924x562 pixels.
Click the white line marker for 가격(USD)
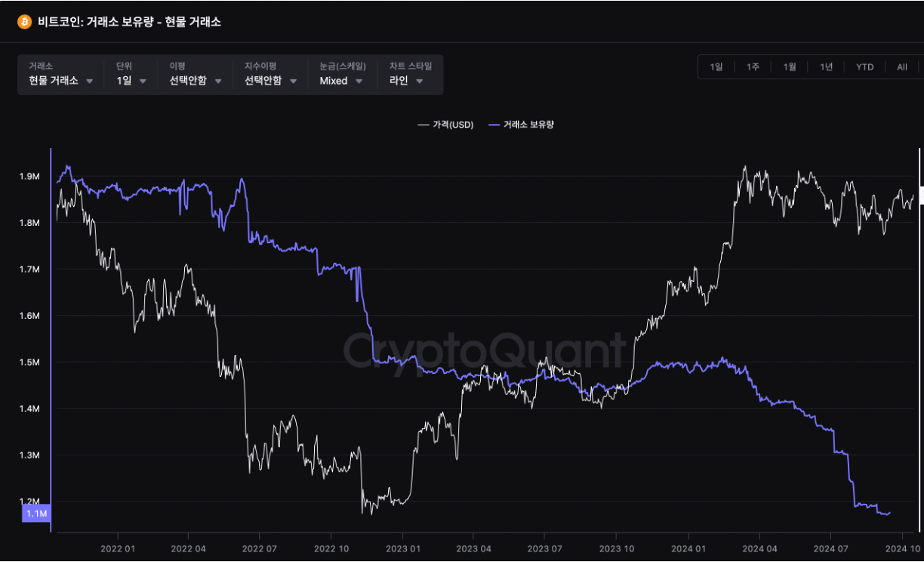click(423, 125)
